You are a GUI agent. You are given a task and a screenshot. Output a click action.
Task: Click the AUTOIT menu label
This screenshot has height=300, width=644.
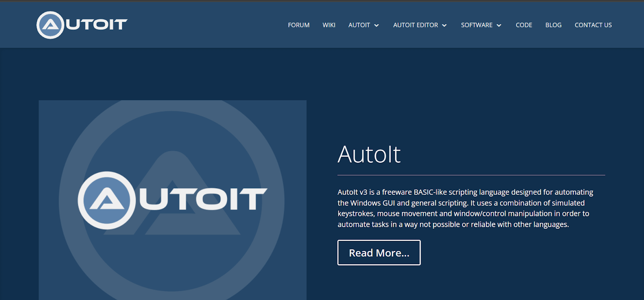(359, 25)
